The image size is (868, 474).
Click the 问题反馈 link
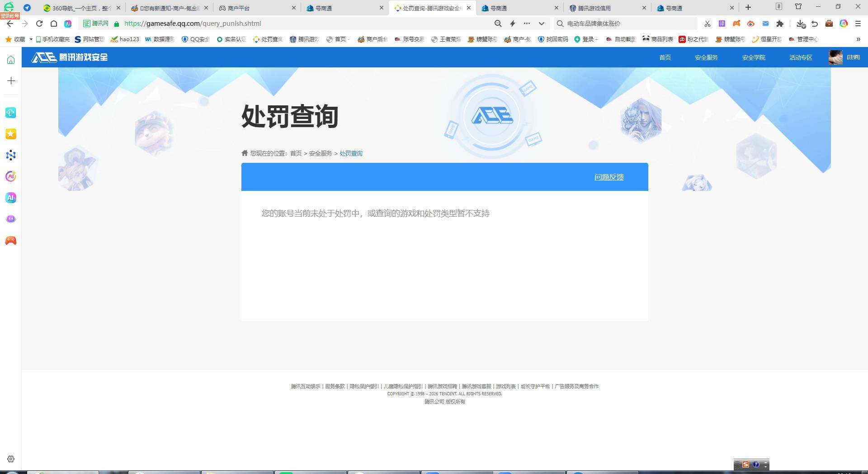(x=609, y=177)
